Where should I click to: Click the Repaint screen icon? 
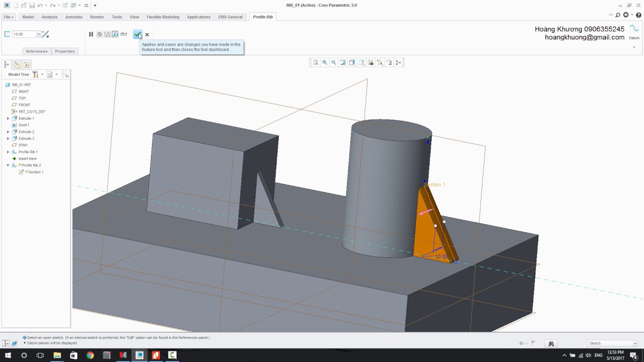point(343,62)
